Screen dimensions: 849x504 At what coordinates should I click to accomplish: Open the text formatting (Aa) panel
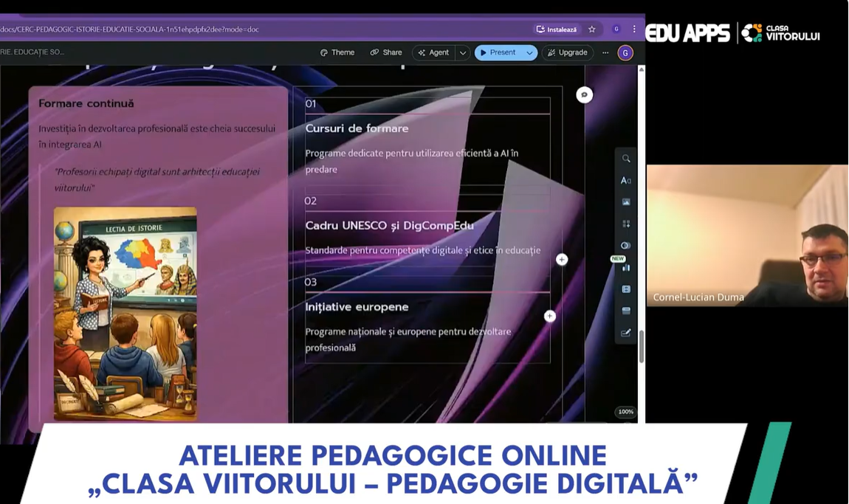(x=626, y=180)
